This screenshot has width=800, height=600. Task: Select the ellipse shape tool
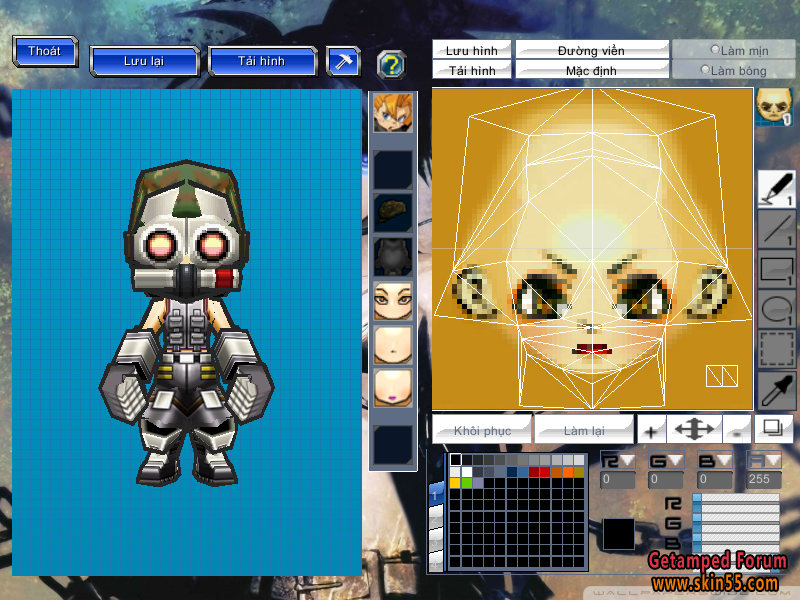coord(776,310)
